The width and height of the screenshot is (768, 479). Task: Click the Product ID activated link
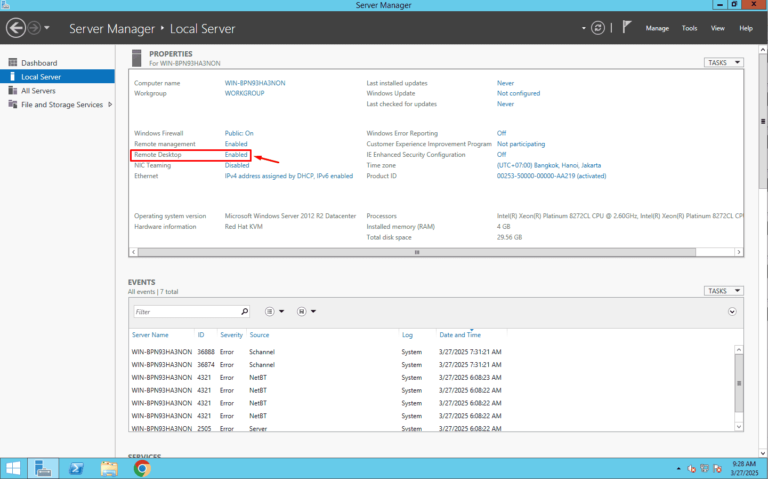(551, 176)
